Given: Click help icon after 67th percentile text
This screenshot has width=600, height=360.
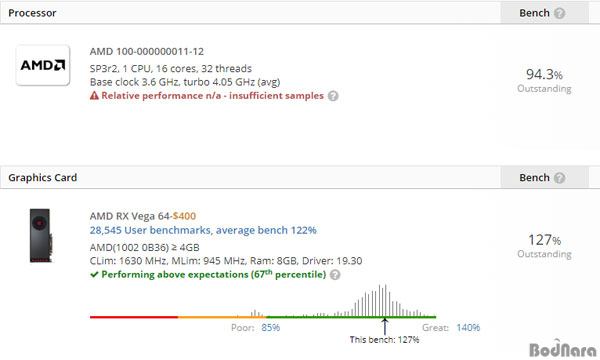Looking at the screenshot, I should [x=335, y=275].
